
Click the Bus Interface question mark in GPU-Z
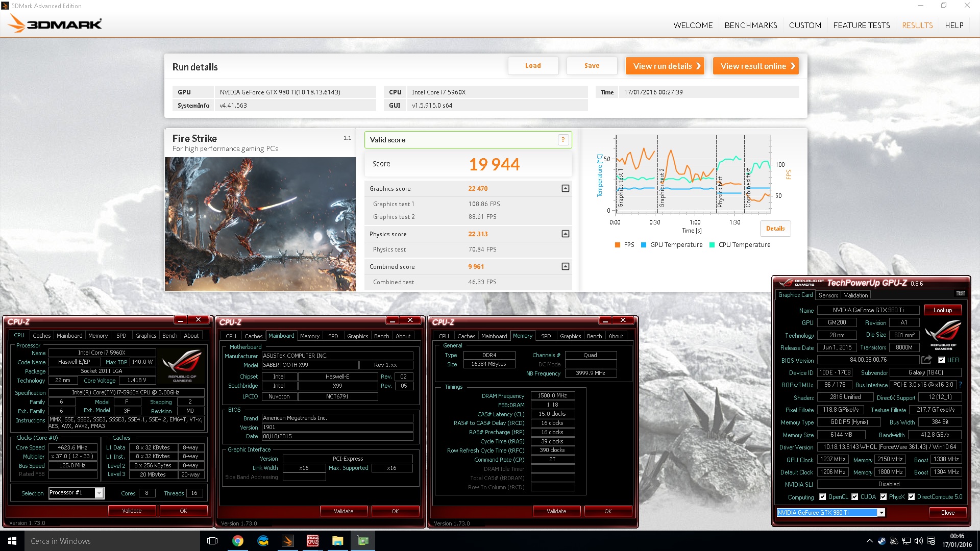(x=960, y=385)
